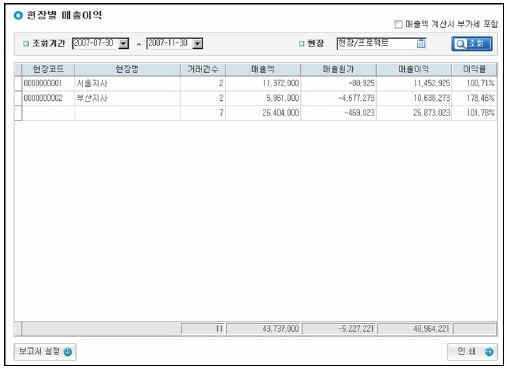The image size is (507, 369).
Task: Click site code 0000000002 cell
Action: point(48,98)
